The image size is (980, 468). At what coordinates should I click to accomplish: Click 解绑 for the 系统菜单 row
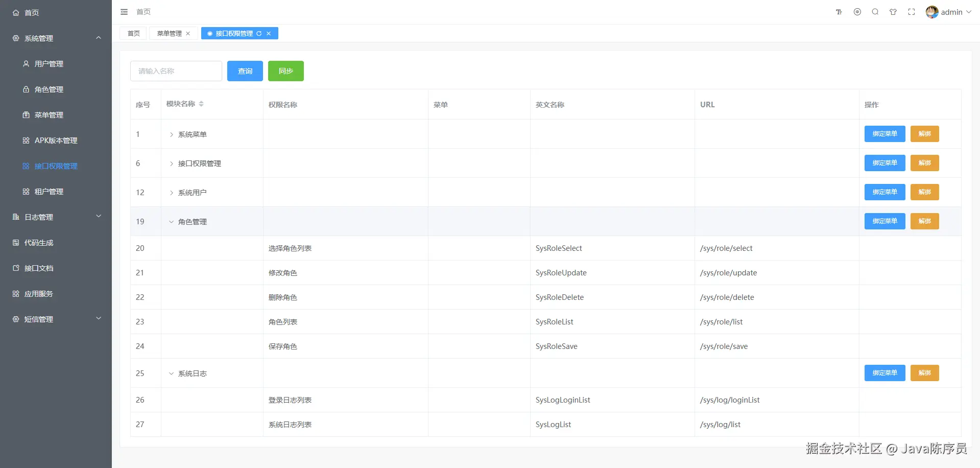coord(925,134)
